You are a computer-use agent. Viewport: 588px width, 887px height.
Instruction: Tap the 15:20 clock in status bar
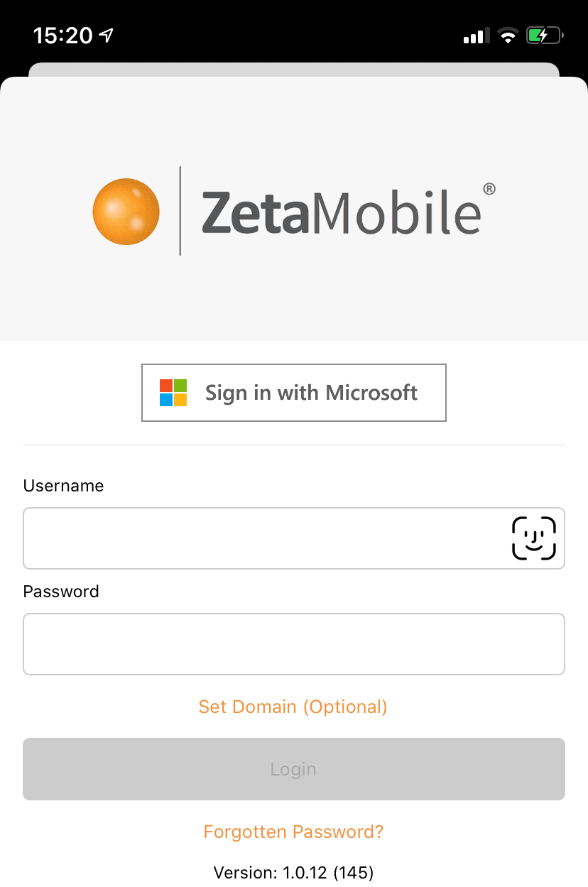63,36
